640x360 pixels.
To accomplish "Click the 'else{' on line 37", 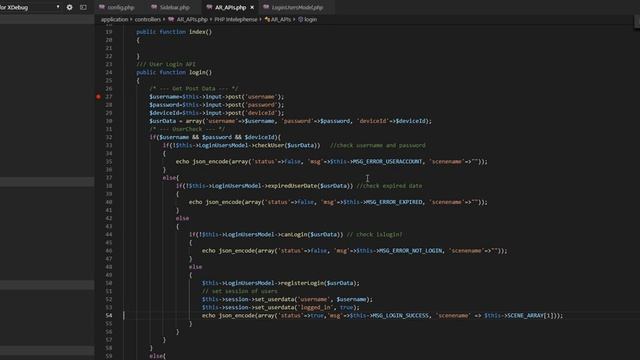I will (171, 178).
